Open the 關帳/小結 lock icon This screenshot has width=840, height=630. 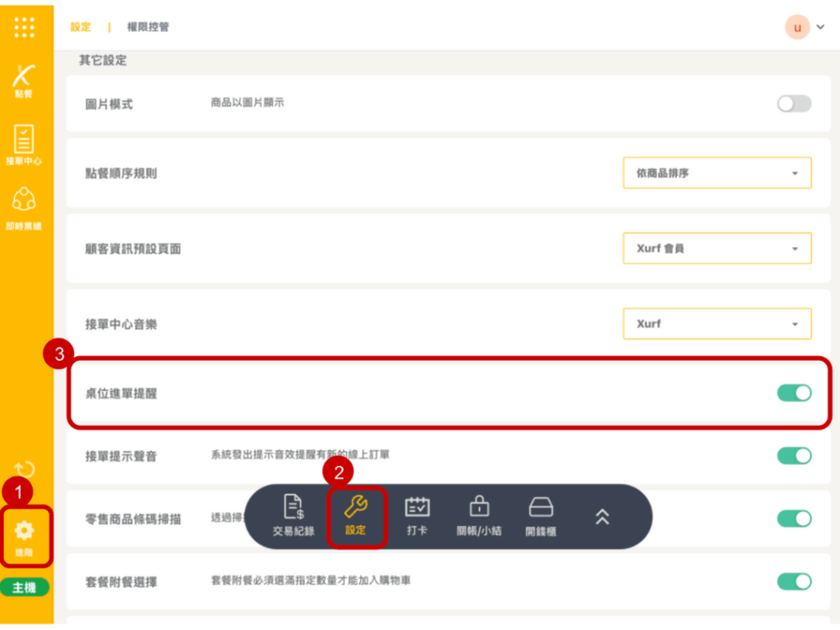tap(478, 515)
